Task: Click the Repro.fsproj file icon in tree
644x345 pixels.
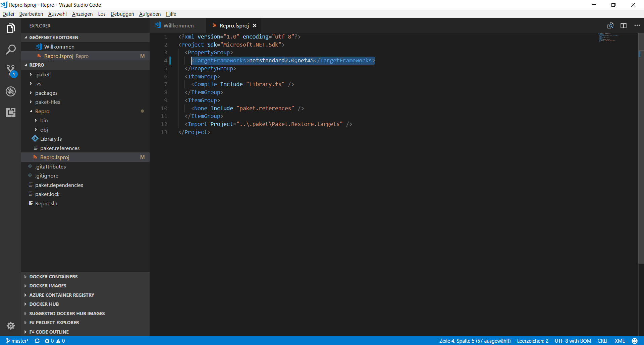Action: tap(35, 157)
